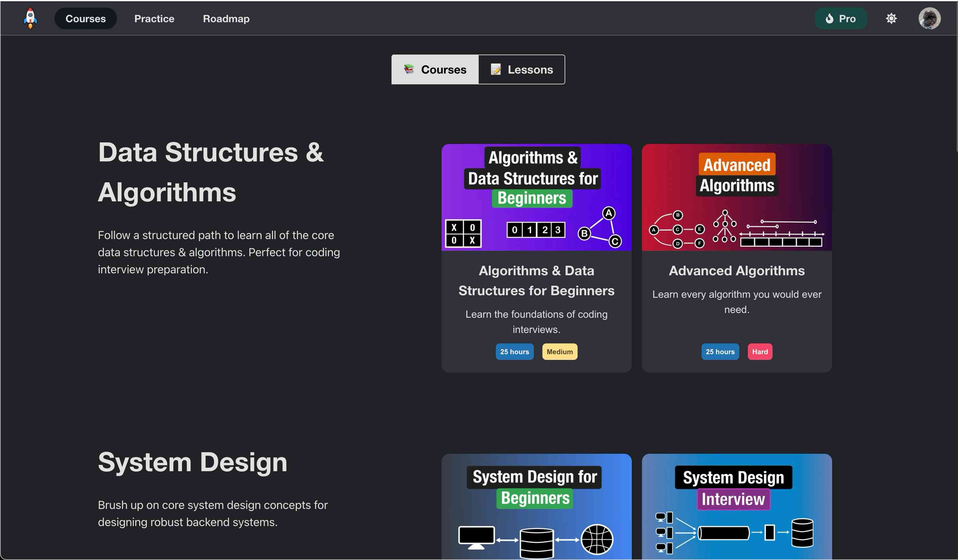Click Algorithms & Data Structures for Beginners title

[x=536, y=281]
